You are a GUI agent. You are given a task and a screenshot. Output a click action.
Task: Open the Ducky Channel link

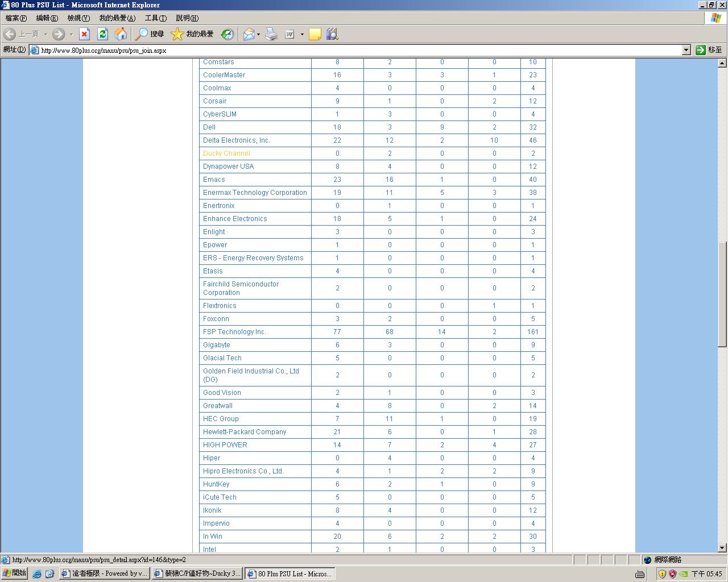click(226, 153)
